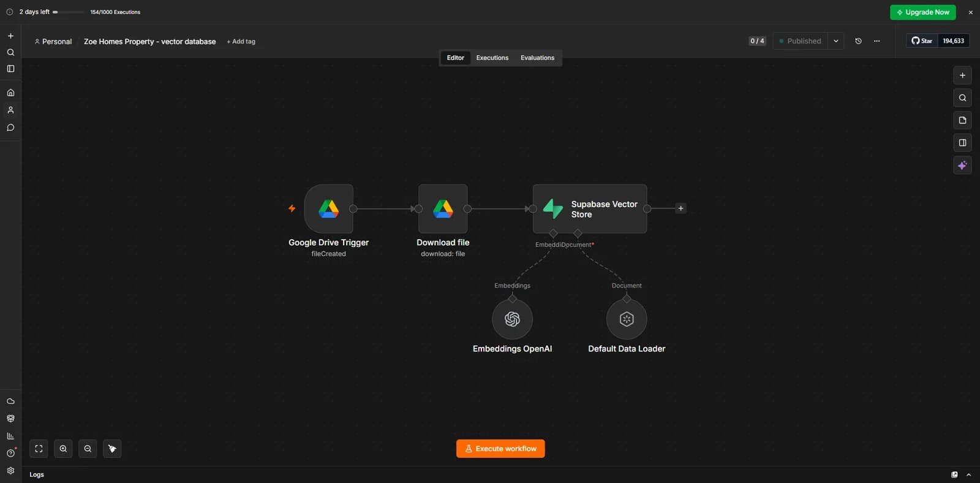This screenshot has height=483, width=980.
Task: Switch to the Editor tab
Action: click(x=455, y=58)
